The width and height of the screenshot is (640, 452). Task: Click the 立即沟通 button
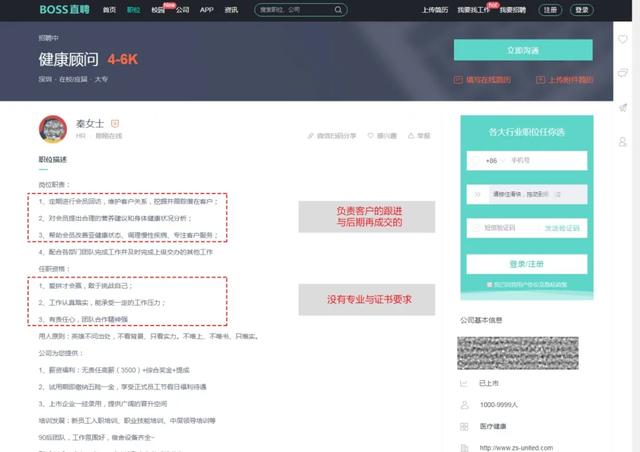tap(523, 50)
